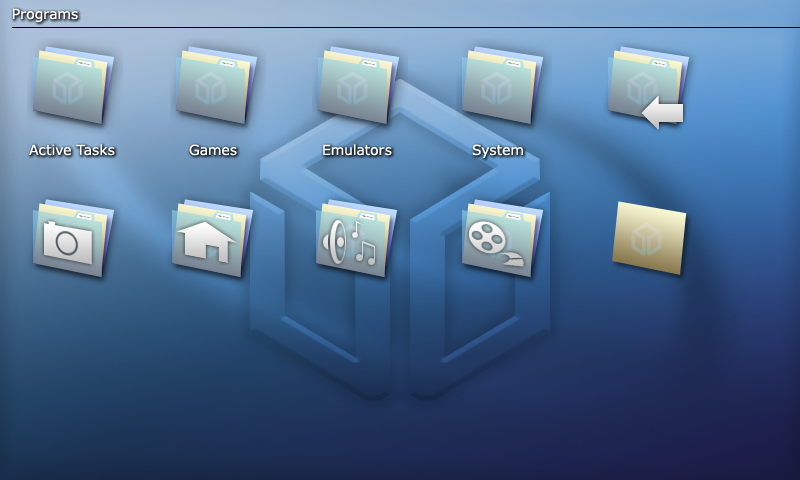Click the folder with white back arrow

647,88
